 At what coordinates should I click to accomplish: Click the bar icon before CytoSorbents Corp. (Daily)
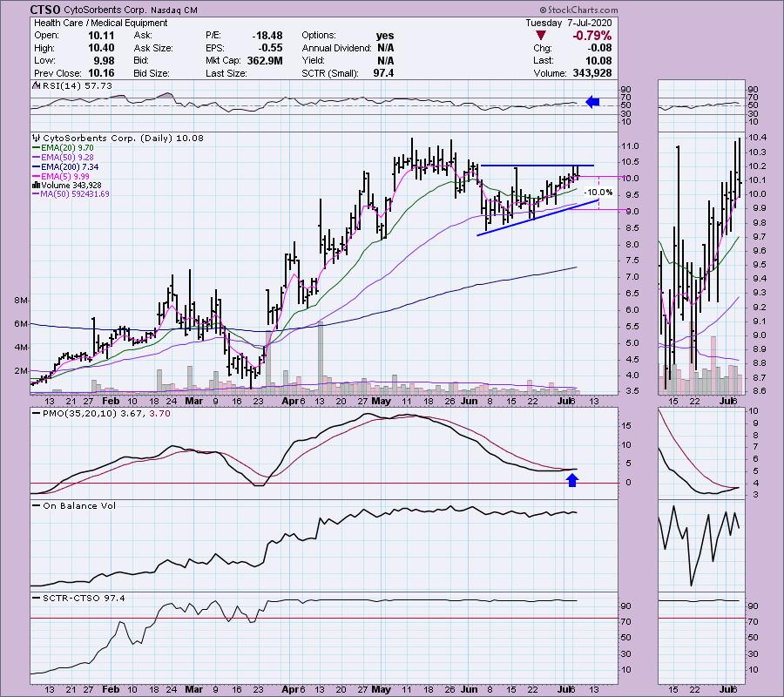pos(37,138)
